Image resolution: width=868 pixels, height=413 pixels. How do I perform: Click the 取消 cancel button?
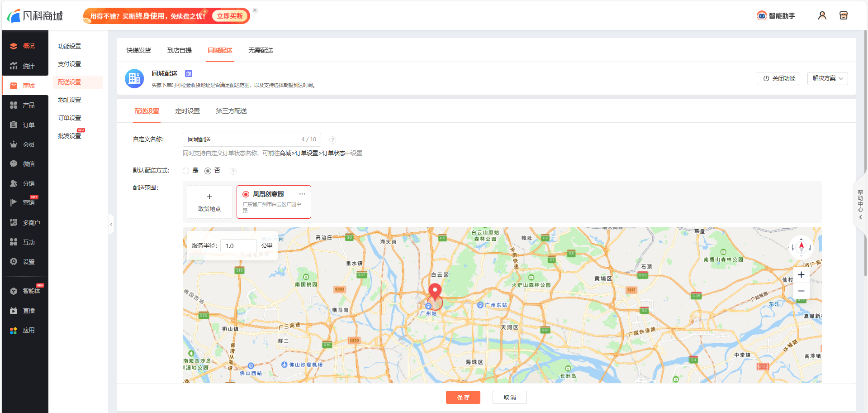tap(510, 397)
